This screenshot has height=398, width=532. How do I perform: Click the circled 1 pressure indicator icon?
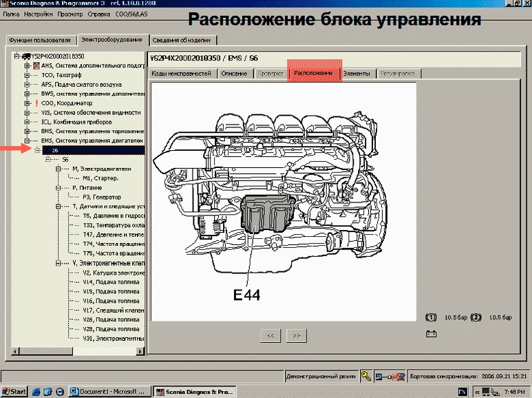click(x=432, y=317)
